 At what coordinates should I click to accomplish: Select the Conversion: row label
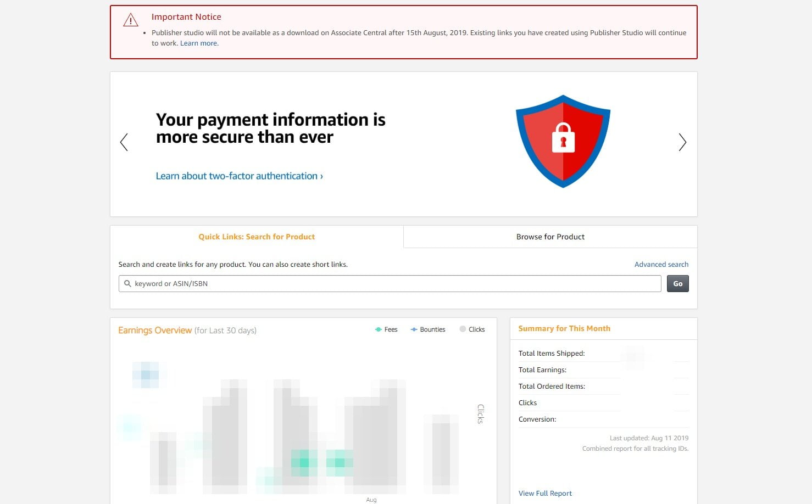pyautogui.click(x=537, y=419)
